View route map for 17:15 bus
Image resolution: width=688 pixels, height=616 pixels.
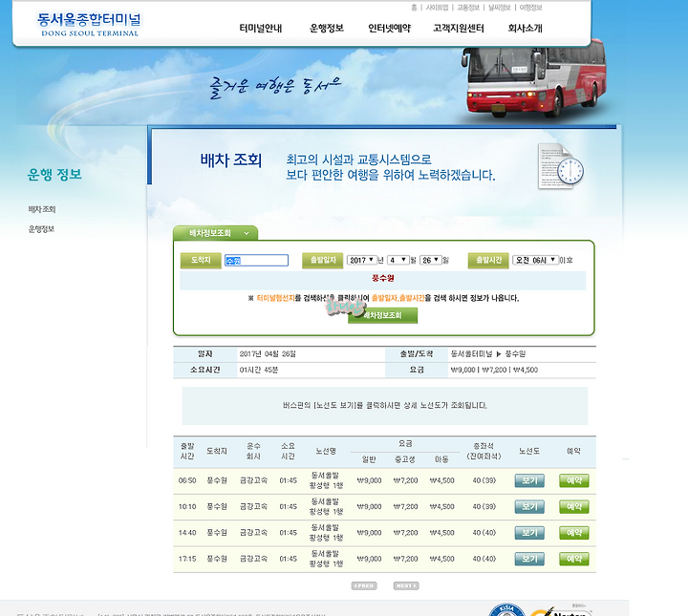pos(529,559)
